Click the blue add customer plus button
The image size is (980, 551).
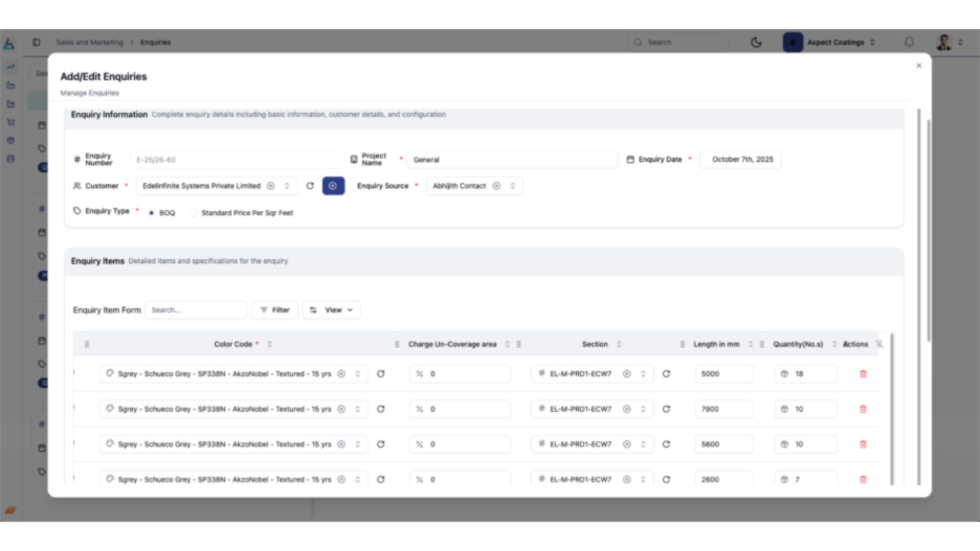[333, 186]
